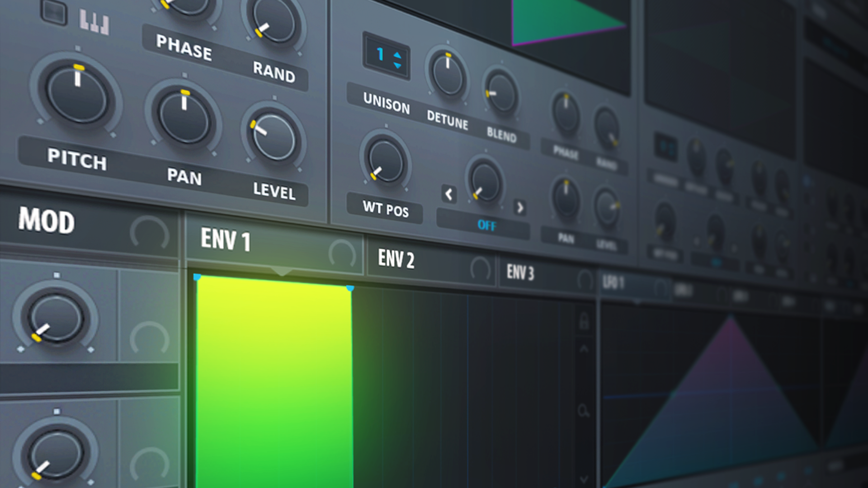The height and width of the screenshot is (488, 868).
Task: Click the upper modulation amount knob below MOD
Action: 55,319
